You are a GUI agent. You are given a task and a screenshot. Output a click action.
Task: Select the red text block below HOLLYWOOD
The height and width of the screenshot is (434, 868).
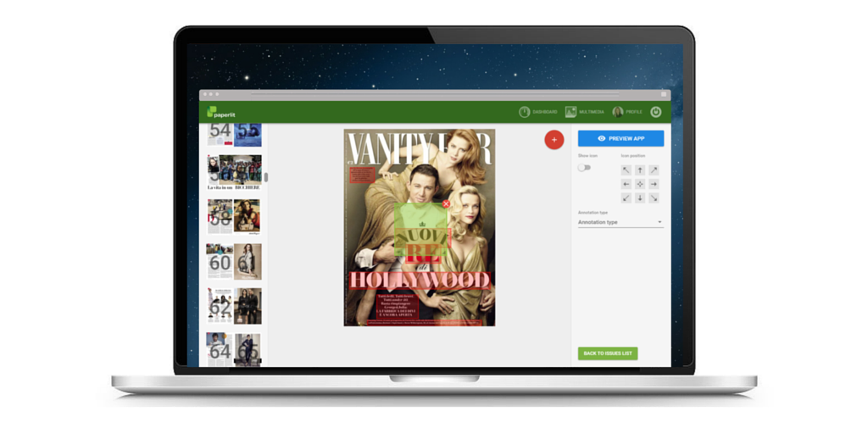(x=398, y=306)
